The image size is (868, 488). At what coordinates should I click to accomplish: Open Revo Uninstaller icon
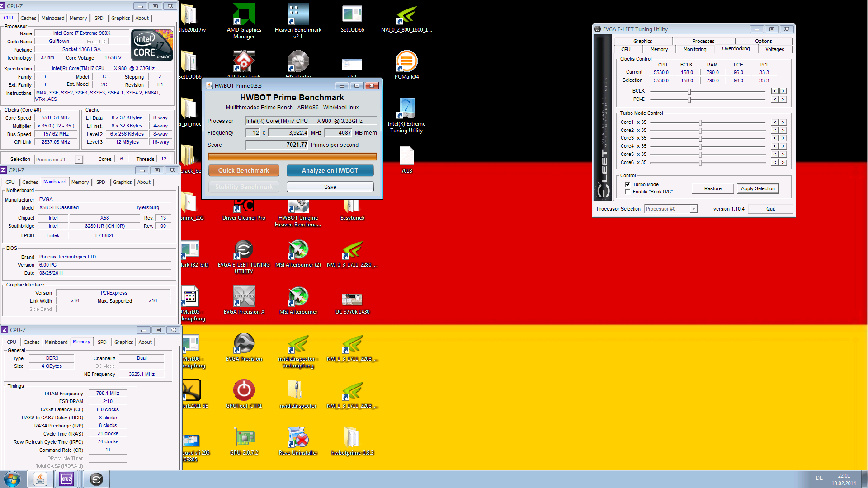(298, 441)
